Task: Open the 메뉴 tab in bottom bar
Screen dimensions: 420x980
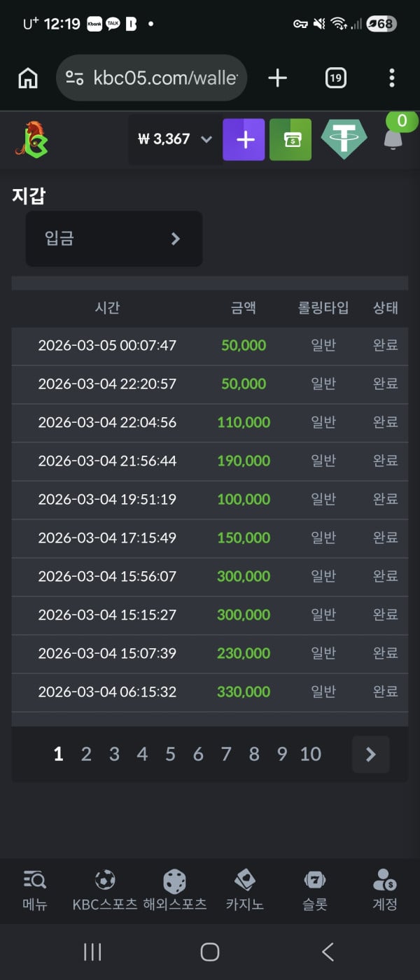Action: [34, 890]
